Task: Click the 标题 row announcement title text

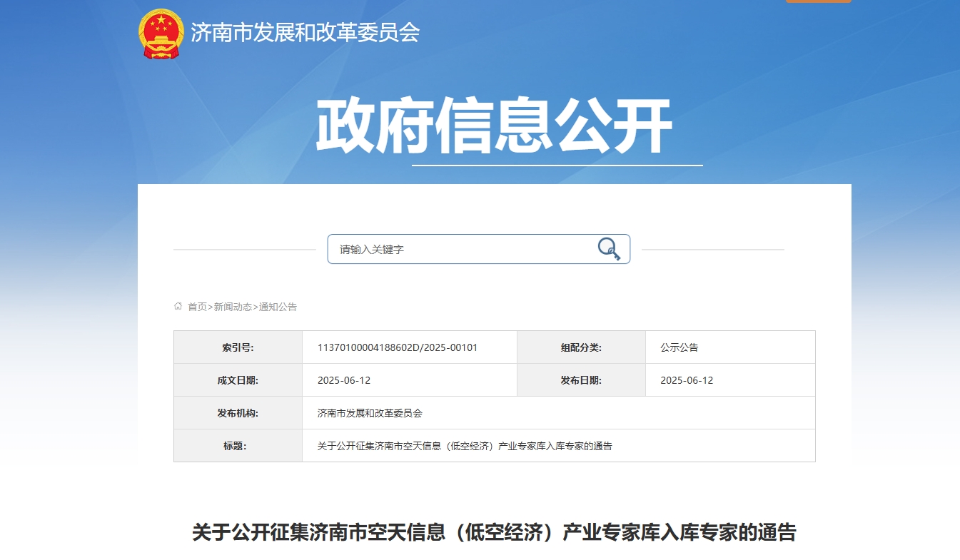Action: [465, 446]
